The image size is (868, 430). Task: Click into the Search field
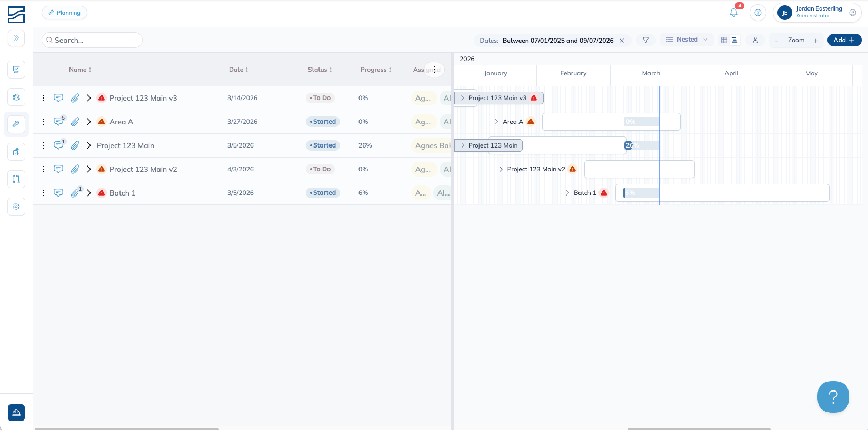[x=92, y=40]
